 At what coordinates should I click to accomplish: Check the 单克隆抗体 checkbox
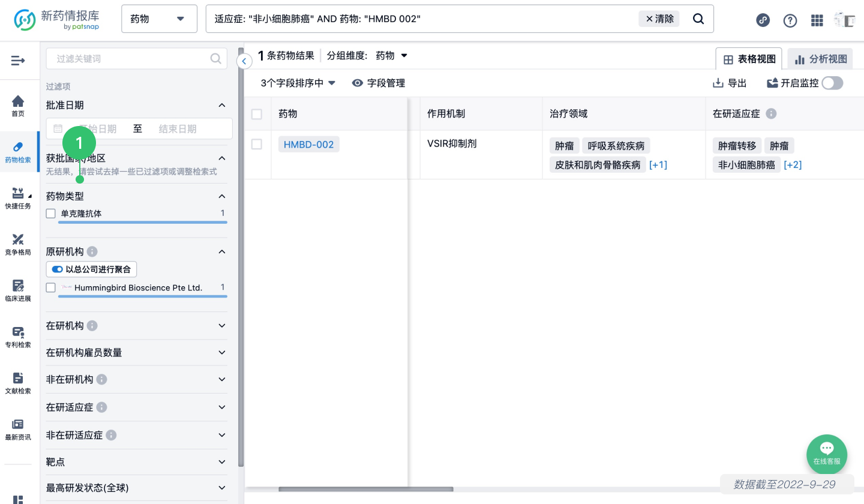click(51, 213)
